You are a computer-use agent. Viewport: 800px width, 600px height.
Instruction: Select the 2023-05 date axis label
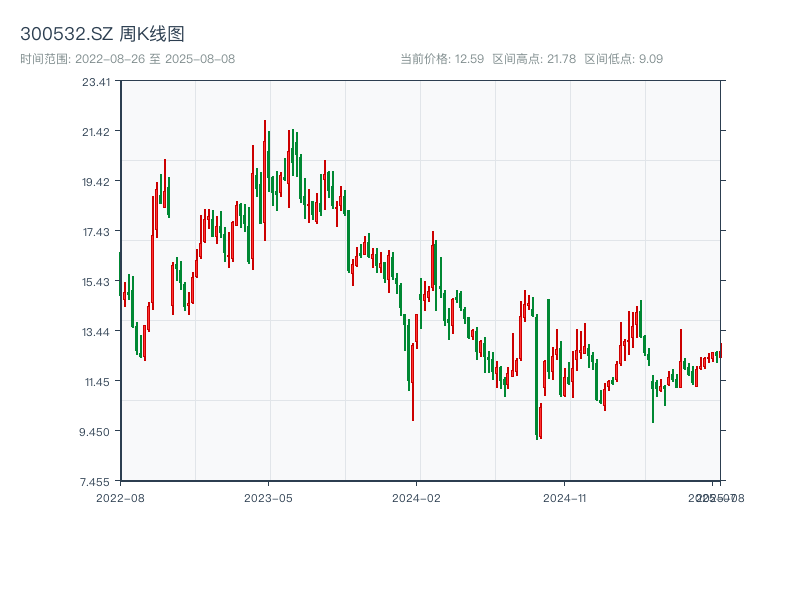[268, 497]
